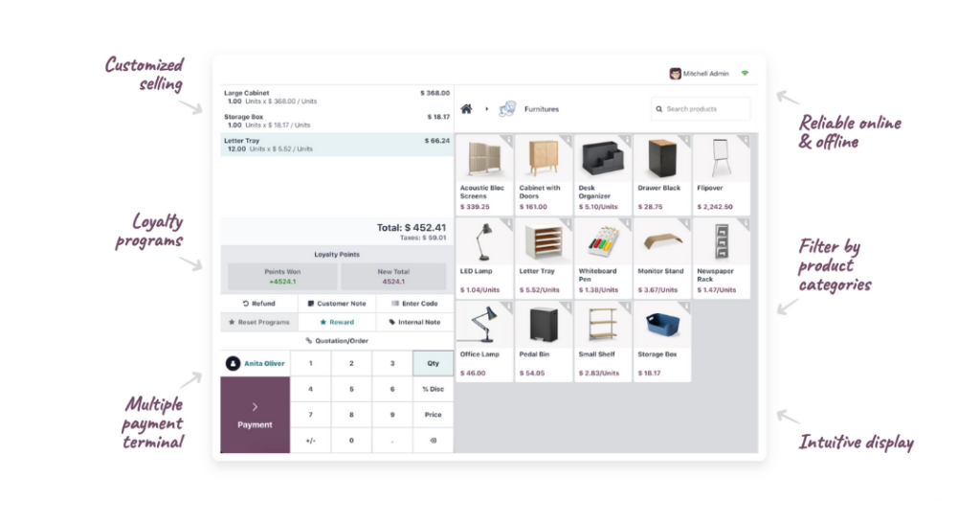Add Letter Tray product tile
The width and height of the screenshot is (980, 523).
[544, 258]
